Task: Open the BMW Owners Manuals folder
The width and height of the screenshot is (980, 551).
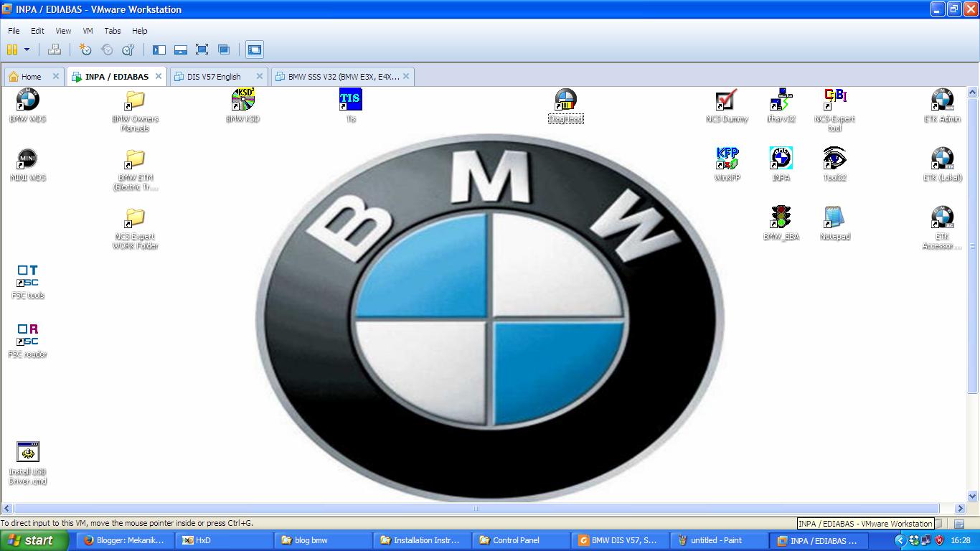Action: [135, 110]
